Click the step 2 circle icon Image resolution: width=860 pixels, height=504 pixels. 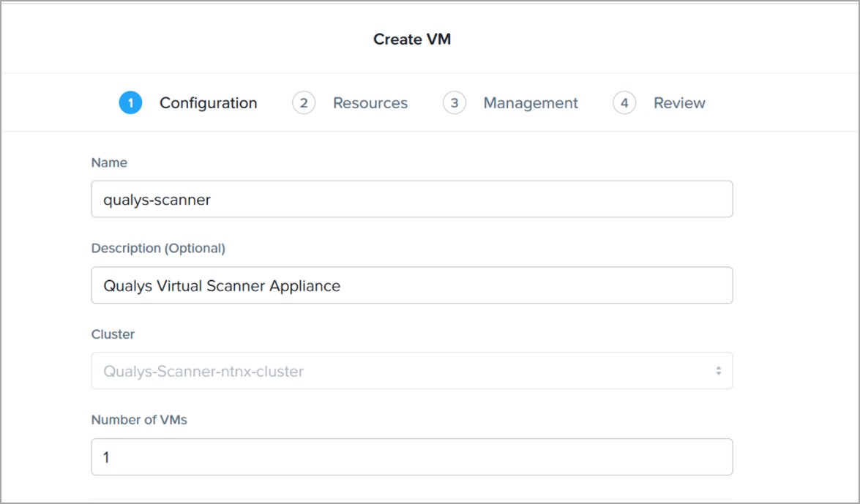click(304, 103)
